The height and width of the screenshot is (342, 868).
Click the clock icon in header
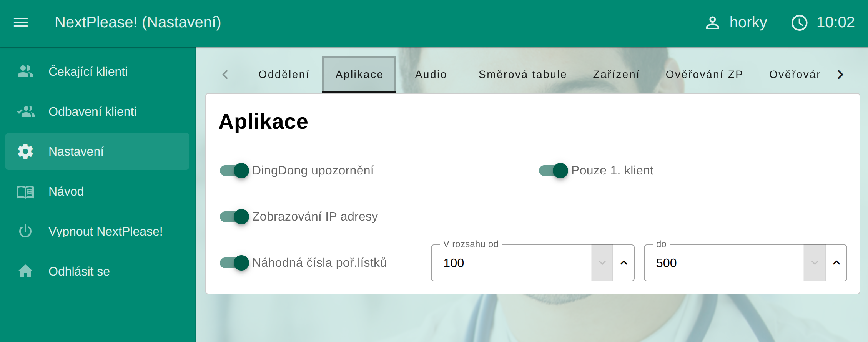[x=799, y=23]
